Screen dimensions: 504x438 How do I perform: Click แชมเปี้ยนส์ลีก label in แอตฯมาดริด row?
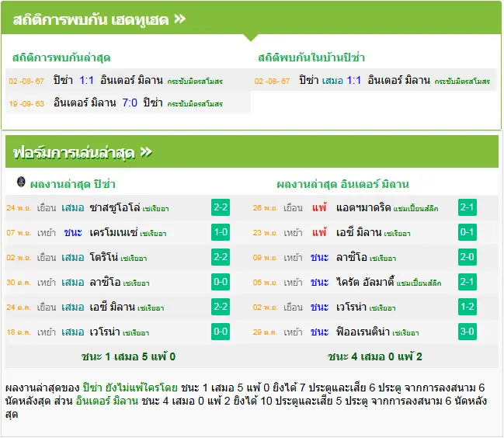tap(415, 209)
